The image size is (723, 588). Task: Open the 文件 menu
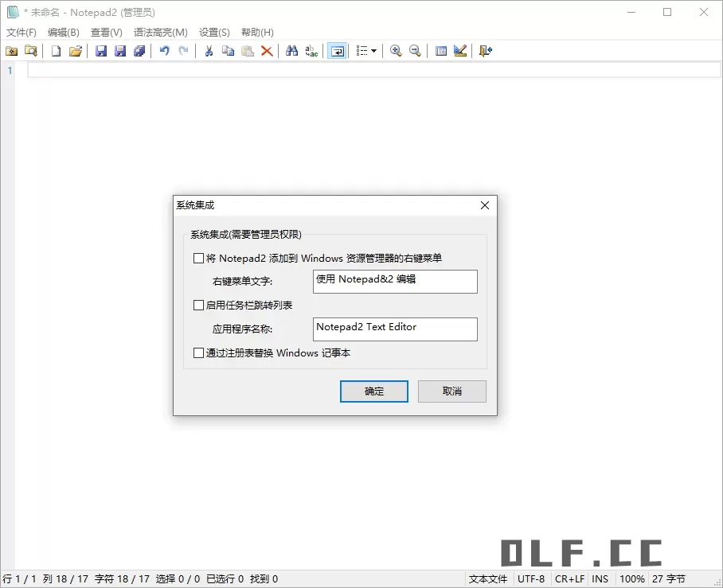click(21, 32)
